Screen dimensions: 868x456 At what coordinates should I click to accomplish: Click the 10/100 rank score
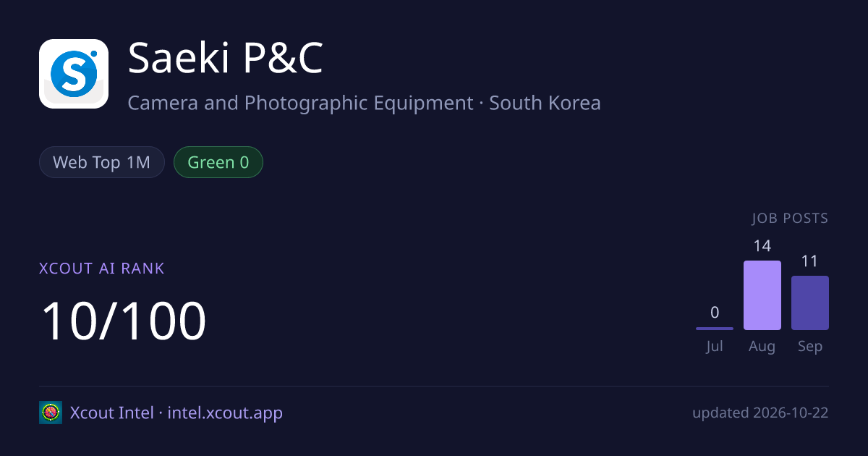tap(124, 321)
